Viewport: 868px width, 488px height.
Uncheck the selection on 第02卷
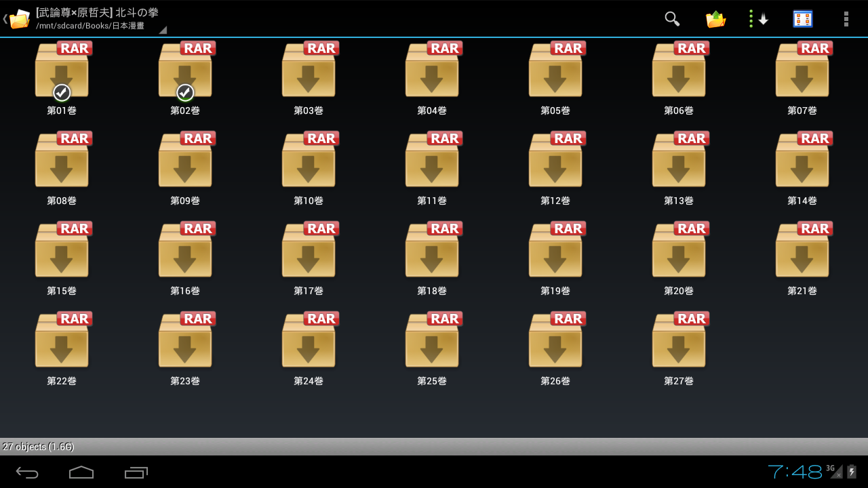pyautogui.click(x=185, y=70)
